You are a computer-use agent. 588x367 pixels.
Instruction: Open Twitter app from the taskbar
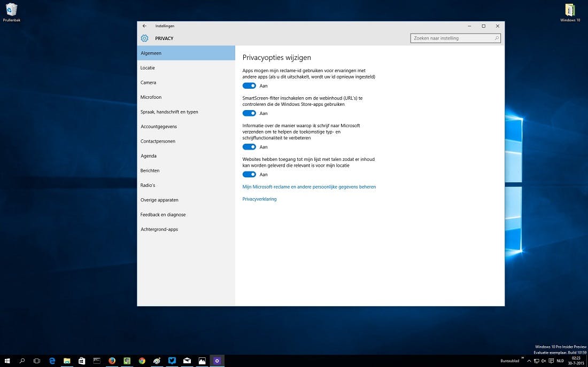tap(172, 361)
